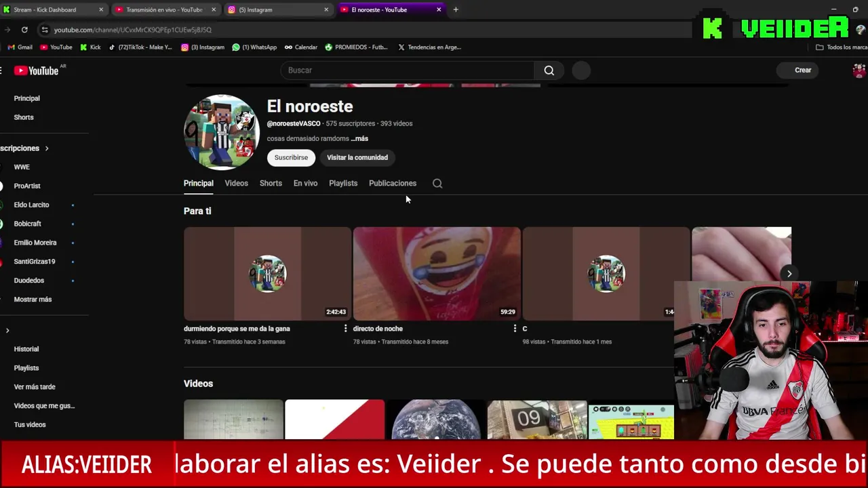This screenshot has width=868, height=488.
Task: Open the Tendencias en Argentina bookmark
Action: pyautogui.click(x=429, y=47)
